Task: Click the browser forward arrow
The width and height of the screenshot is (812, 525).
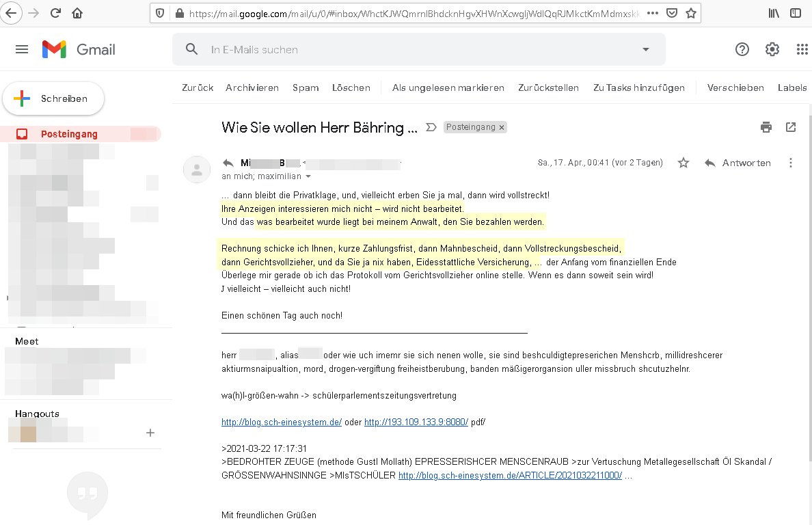Action: 33,14
